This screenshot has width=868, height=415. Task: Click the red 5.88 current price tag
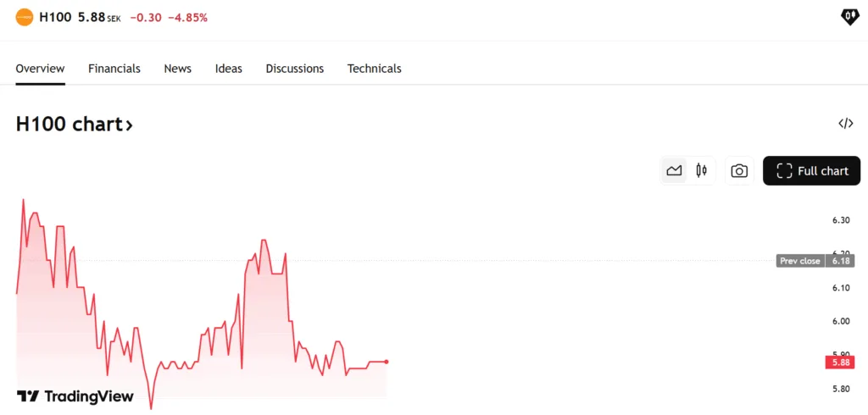tap(840, 363)
